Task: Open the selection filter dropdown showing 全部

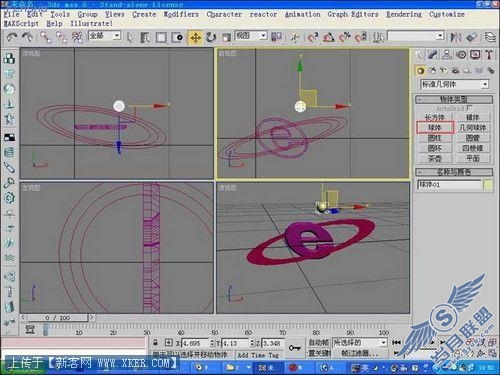Action: pyautogui.click(x=104, y=35)
